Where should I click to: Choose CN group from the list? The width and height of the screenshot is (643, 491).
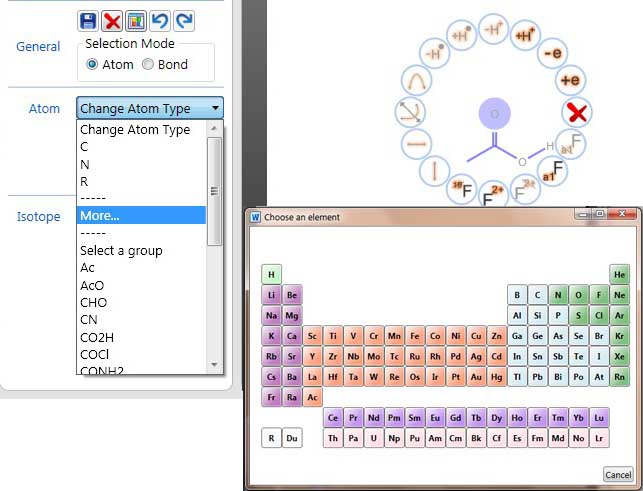[141, 320]
